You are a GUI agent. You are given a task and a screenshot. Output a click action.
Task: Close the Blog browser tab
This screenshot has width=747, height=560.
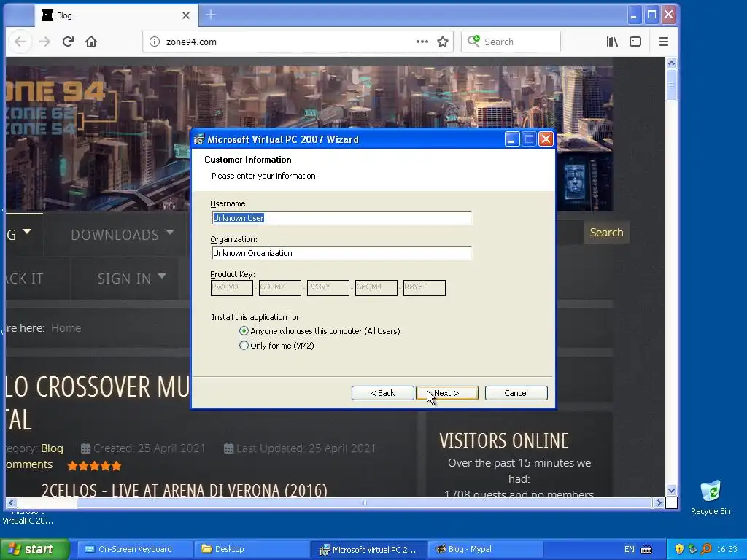(186, 15)
